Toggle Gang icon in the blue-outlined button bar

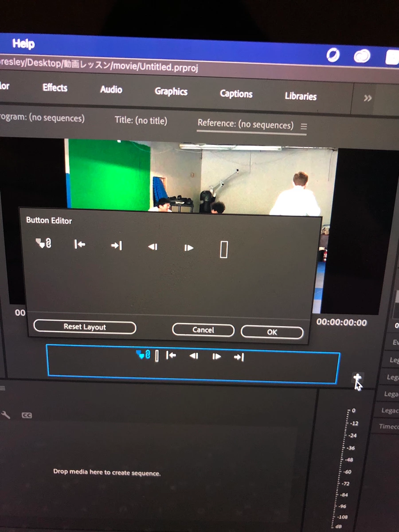pos(144,354)
